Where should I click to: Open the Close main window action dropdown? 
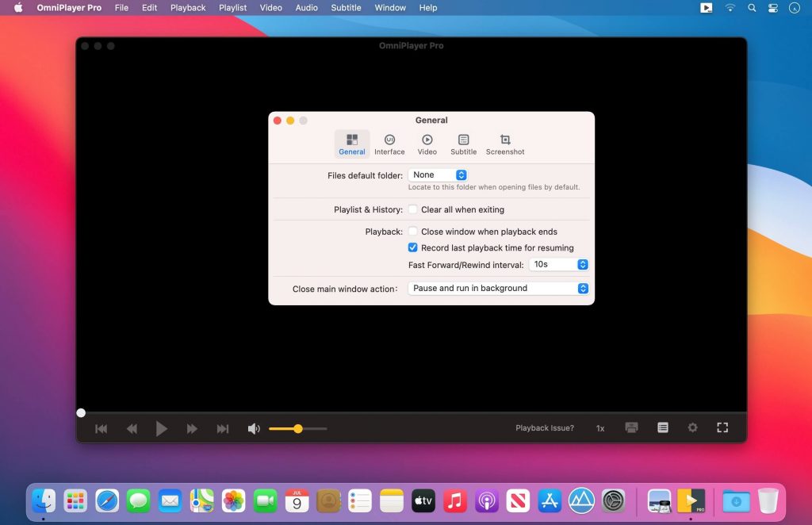pyautogui.click(x=498, y=288)
